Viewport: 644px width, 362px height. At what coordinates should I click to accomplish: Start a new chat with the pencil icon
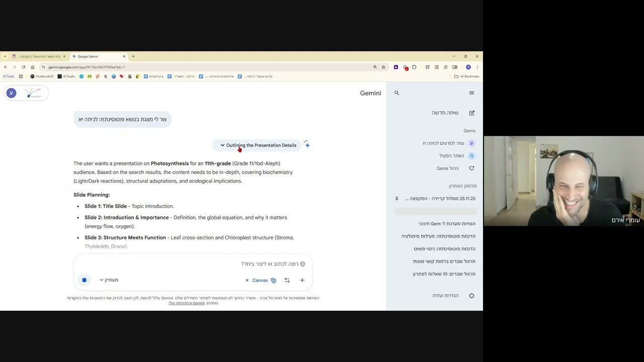click(471, 113)
